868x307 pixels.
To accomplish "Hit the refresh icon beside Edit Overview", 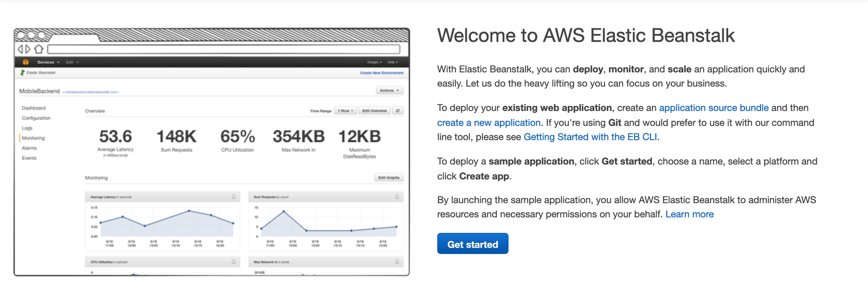I will (398, 111).
